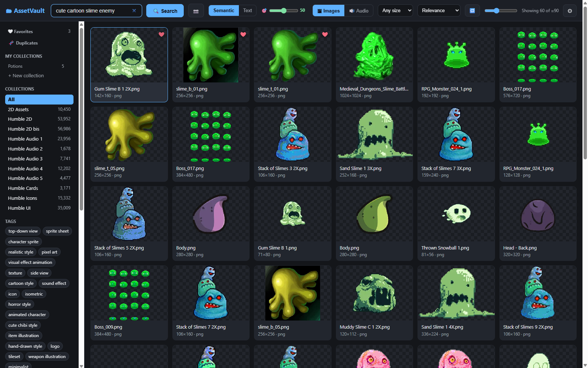588x368 pixels.
Task: Select the 2D Assets collection
Action: pyautogui.click(x=39, y=109)
